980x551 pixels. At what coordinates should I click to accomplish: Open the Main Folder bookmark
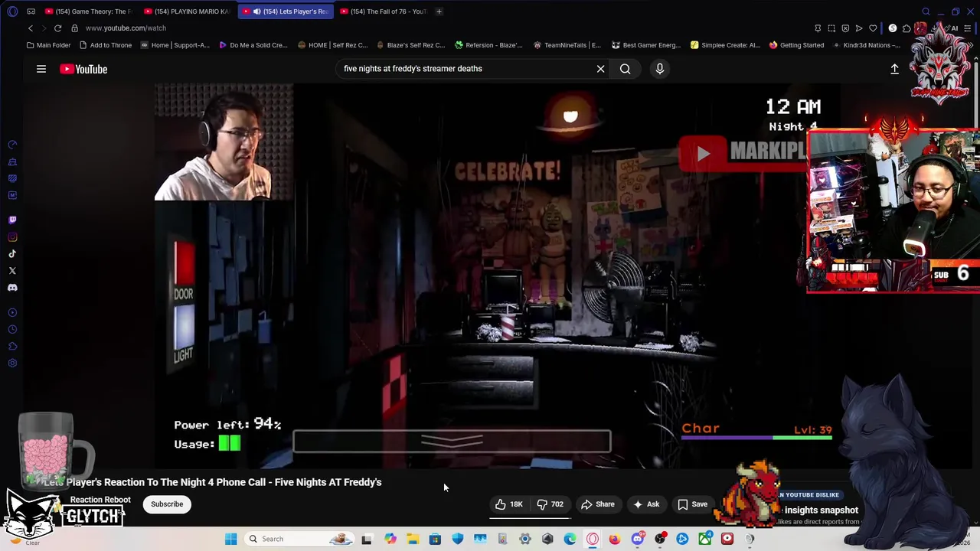(x=48, y=45)
